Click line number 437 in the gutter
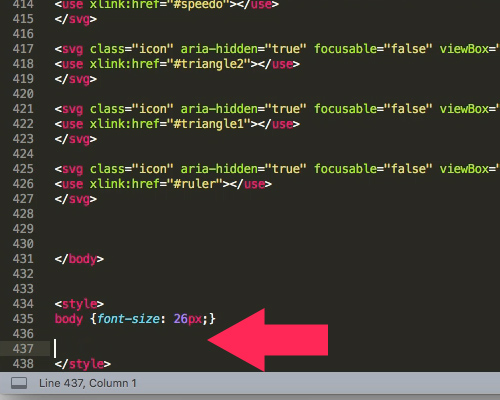Image resolution: width=500 pixels, height=400 pixels. [x=23, y=349]
